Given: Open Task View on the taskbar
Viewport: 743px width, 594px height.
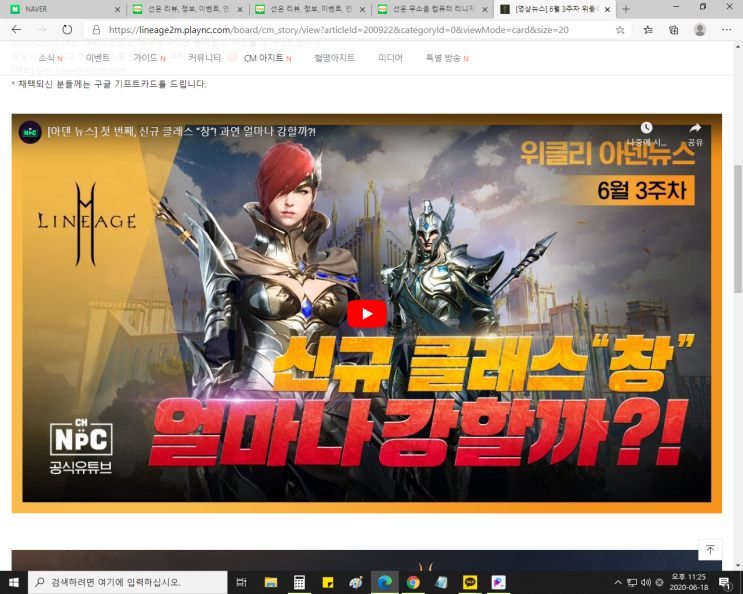Looking at the screenshot, I should (x=242, y=582).
